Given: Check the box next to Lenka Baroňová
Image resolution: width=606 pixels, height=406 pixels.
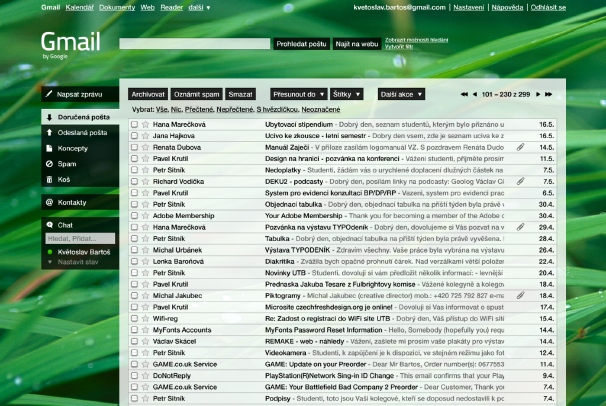Looking at the screenshot, I should point(134,260).
